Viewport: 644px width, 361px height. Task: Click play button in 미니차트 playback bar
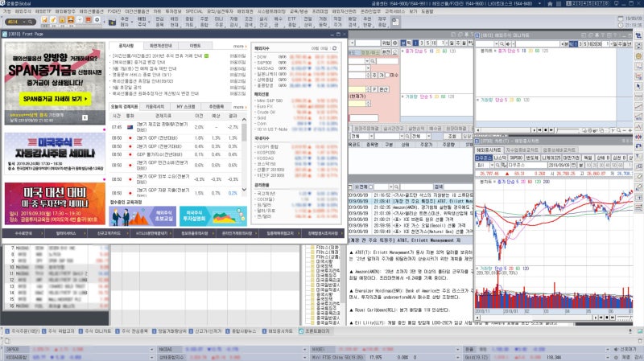[x=534, y=130]
